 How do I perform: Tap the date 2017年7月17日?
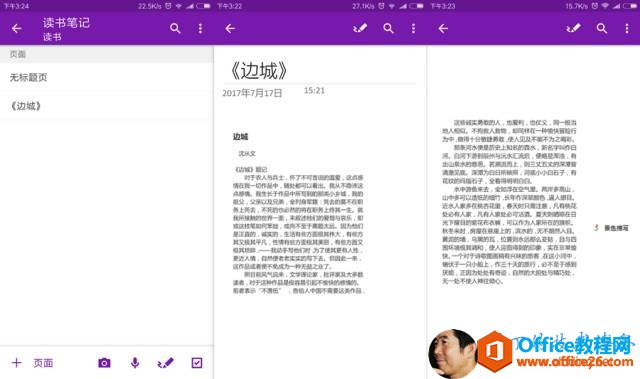(252, 93)
